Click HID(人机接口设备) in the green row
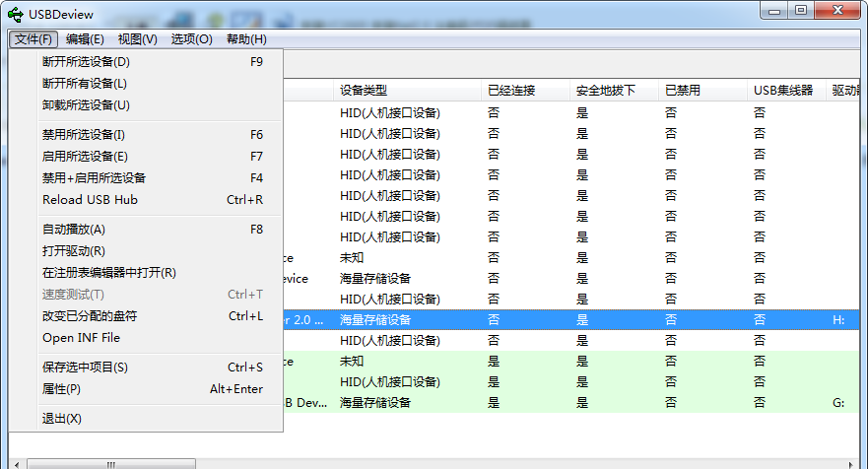 pos(390,382)
